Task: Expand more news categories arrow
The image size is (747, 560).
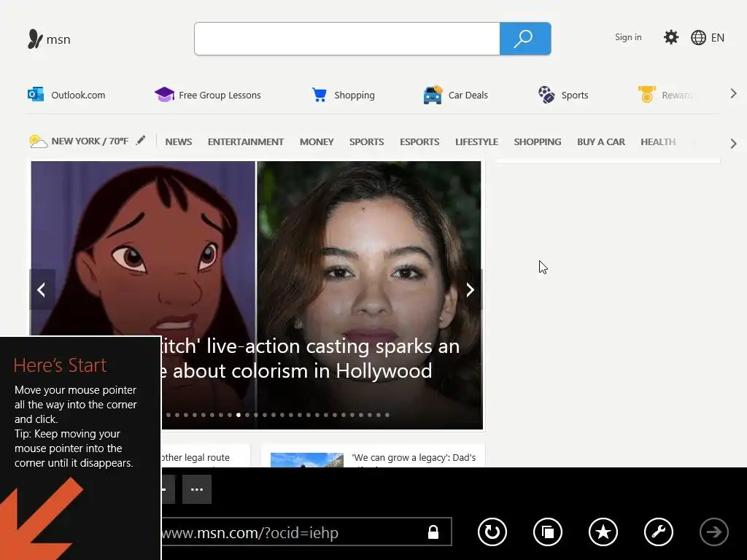Action: [734, 144]
